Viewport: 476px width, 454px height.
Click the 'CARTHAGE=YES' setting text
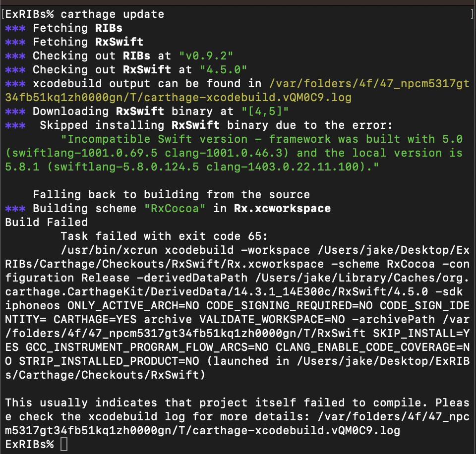pos(95,320)
